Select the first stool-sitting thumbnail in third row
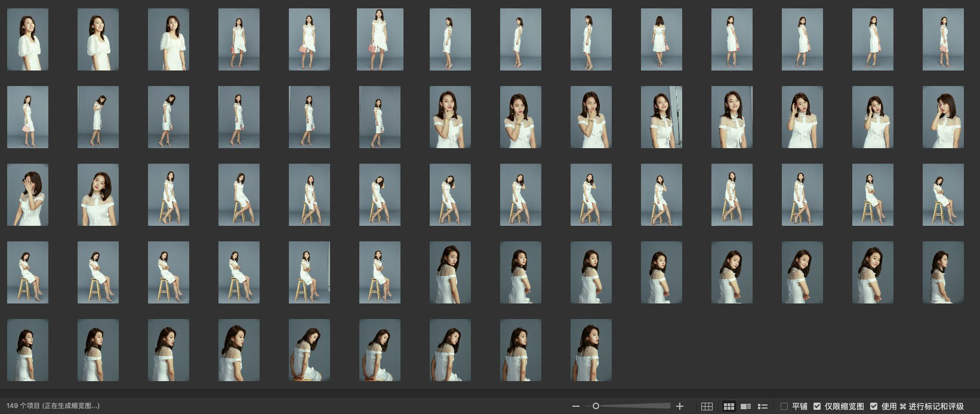 point(168,195)
